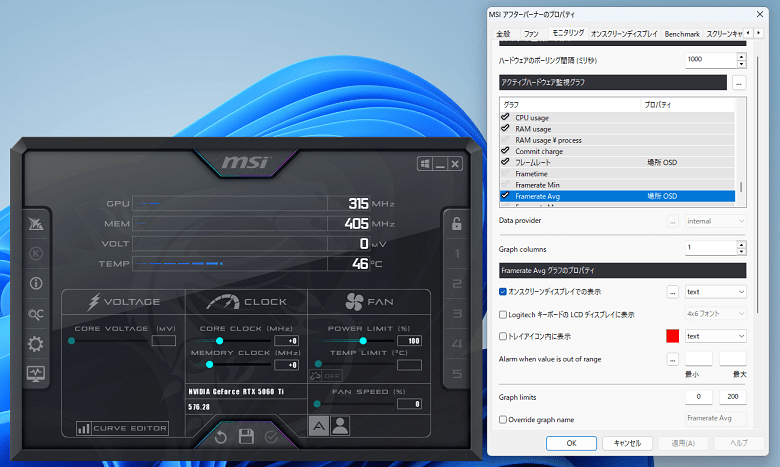Screen dimensions: 780x467
Task: Check the トレイアイコン内に表示 checkbox
Action: click(503, 336)
